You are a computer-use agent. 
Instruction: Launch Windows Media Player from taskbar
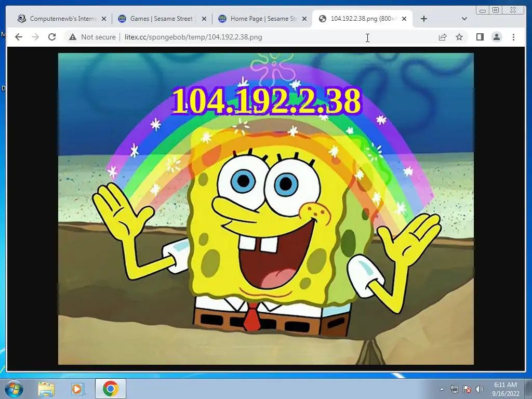point(77,389)
